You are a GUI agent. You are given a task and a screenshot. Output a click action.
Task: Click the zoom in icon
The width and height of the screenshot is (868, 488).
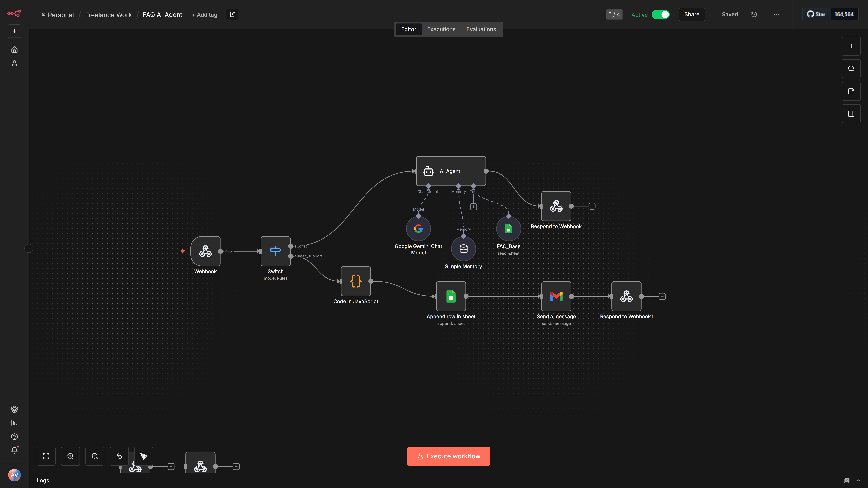pyautogui.click(x=70, y=456)
